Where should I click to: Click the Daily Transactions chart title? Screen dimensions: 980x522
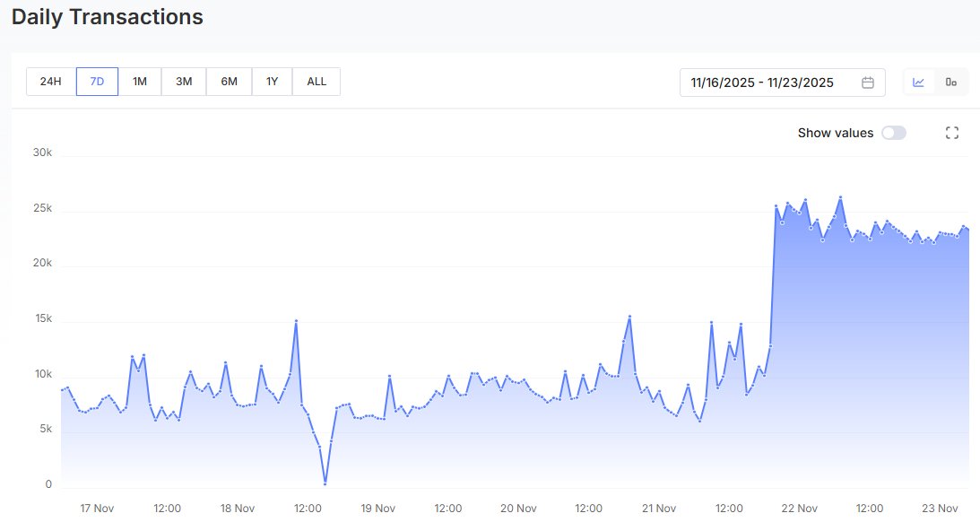[x=108, y=16]
